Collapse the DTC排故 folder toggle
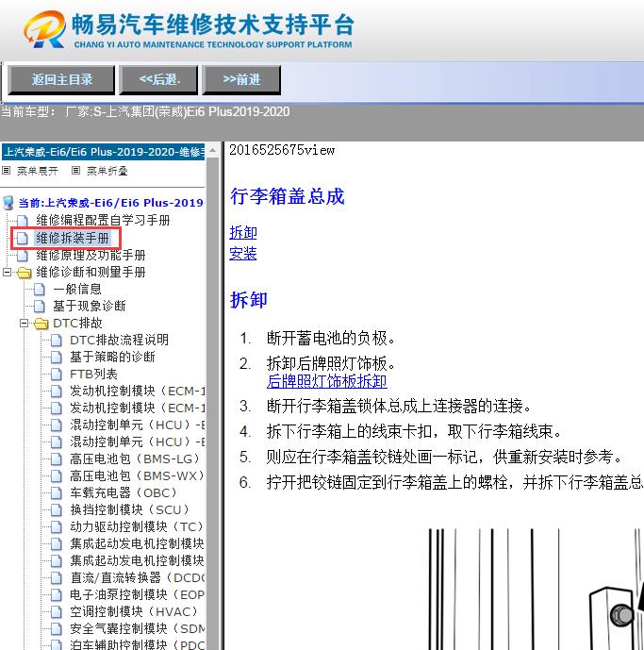 pos(24,323)
